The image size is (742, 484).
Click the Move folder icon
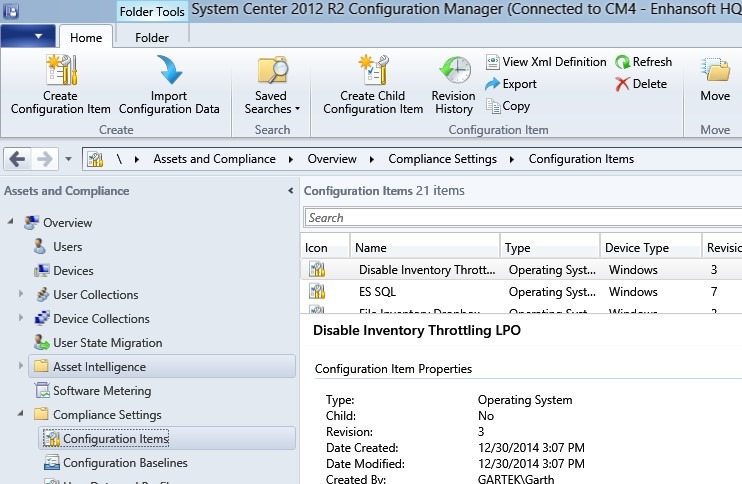pos(715,70)
